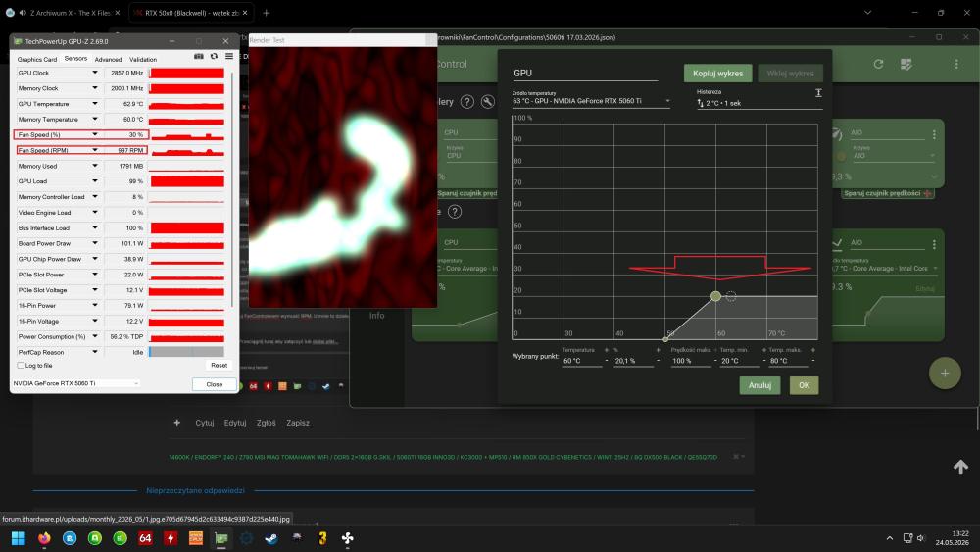Select the curve point at 60 °C

715,296
